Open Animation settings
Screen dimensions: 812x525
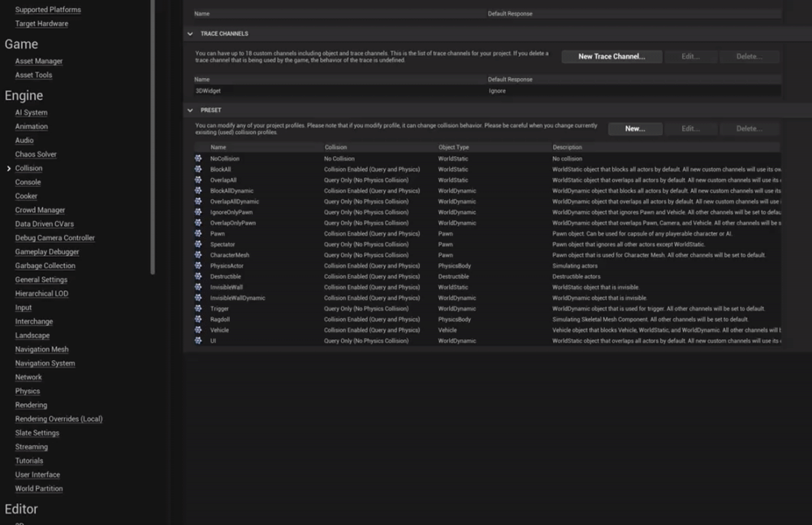pyautogui.click(x=31, y=127)
